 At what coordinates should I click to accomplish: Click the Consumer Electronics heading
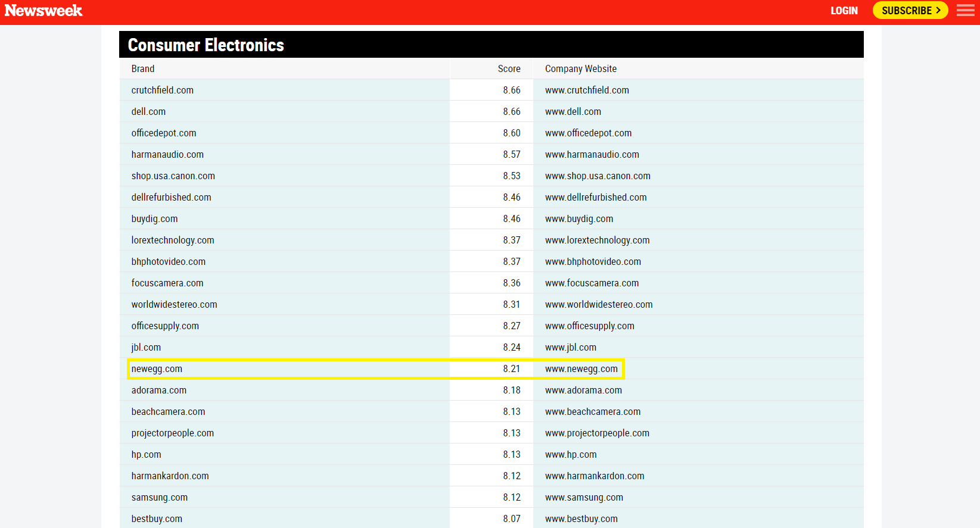(x=206, y=45)
